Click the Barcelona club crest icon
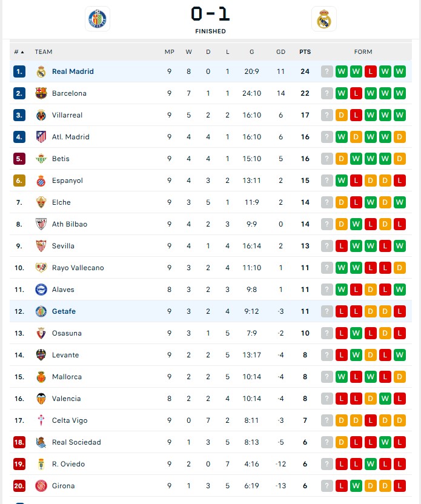 coord(41,93)
